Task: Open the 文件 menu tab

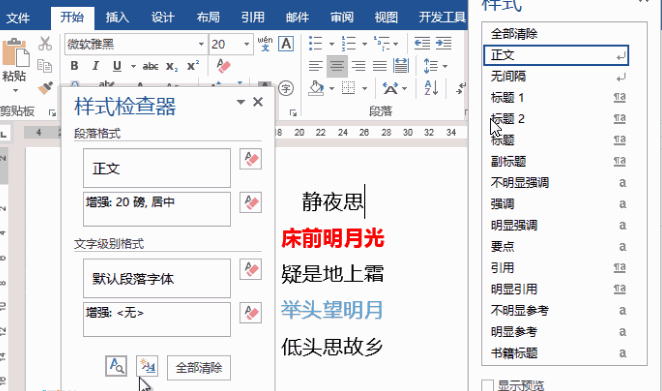Action: click(18, 17)
